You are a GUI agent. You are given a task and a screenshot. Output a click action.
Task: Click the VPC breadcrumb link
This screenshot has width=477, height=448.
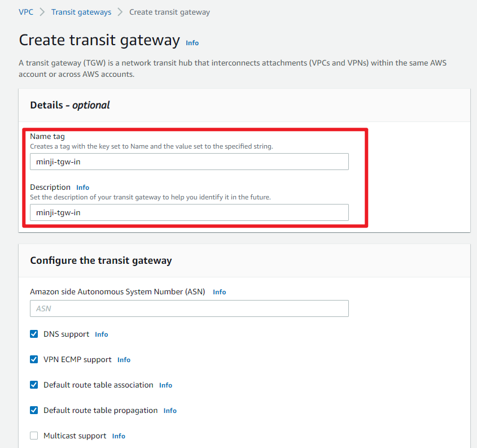click(26, 12)
